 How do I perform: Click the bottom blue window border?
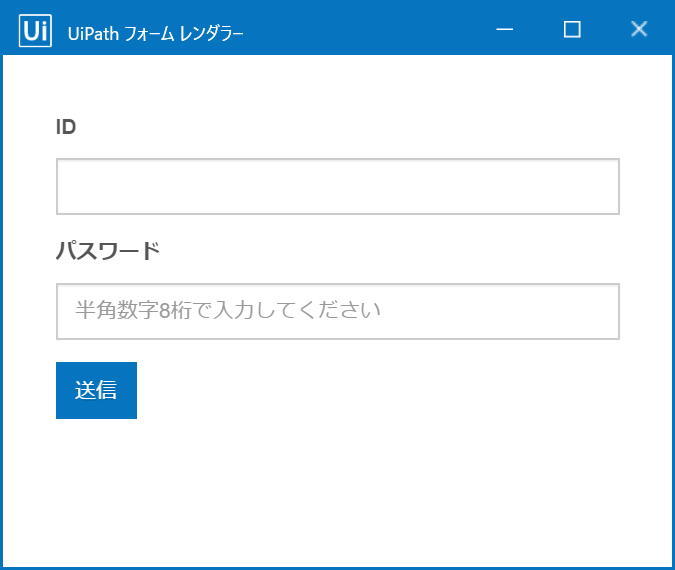[x=338, y=569]
